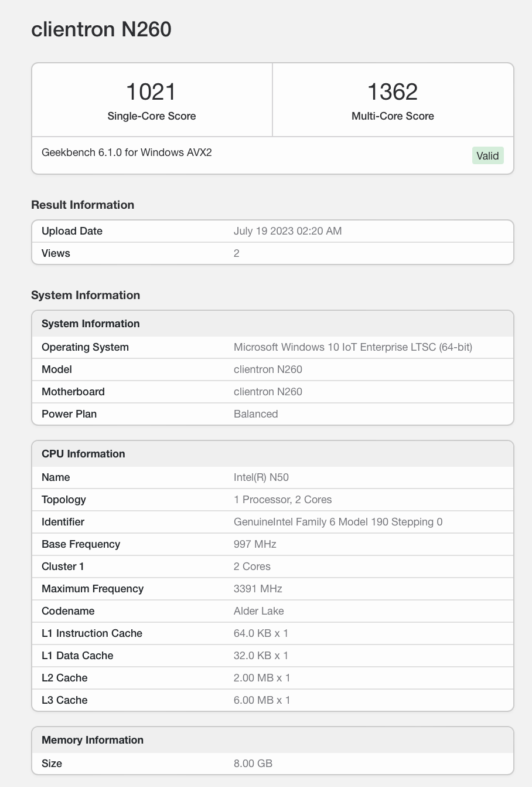Click the Result Information heading
532x787 pixels.
pos(83,205)
